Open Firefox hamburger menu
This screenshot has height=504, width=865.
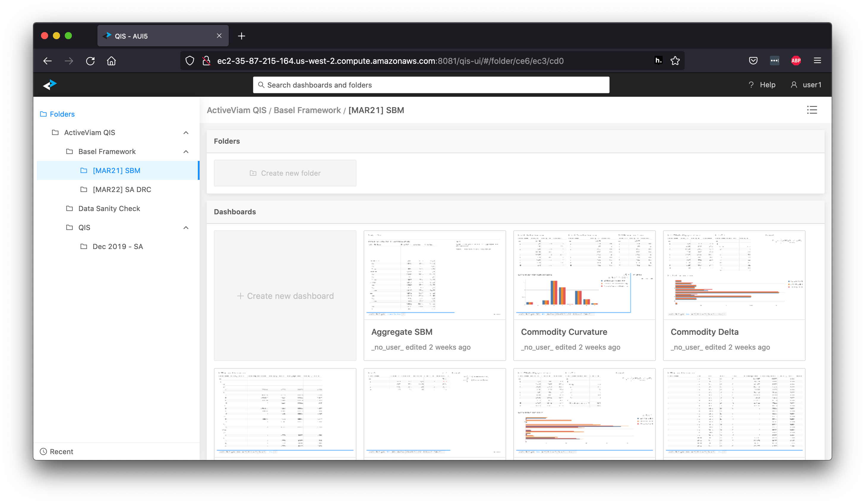[x=817, y=61]
